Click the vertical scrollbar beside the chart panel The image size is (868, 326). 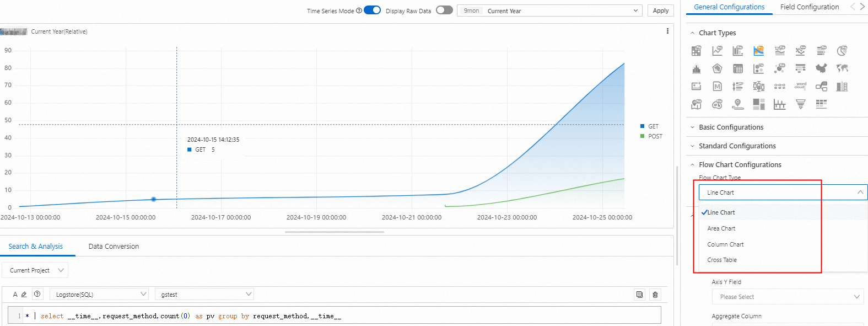tap(677, 215)
